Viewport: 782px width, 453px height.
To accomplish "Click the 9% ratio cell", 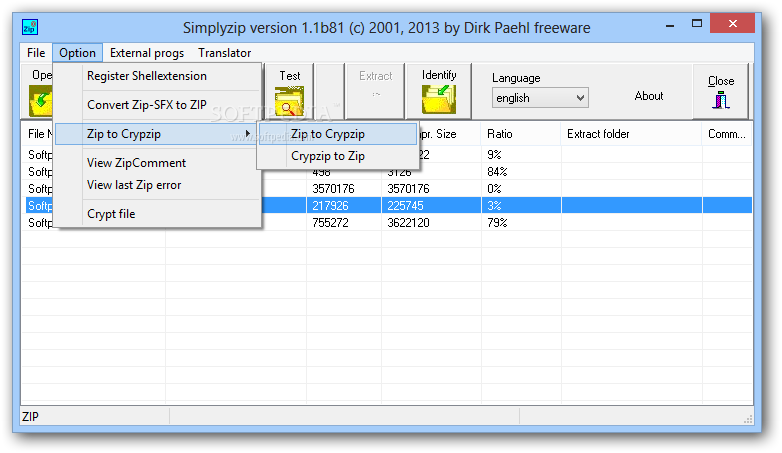I will [x=494, y=155].
